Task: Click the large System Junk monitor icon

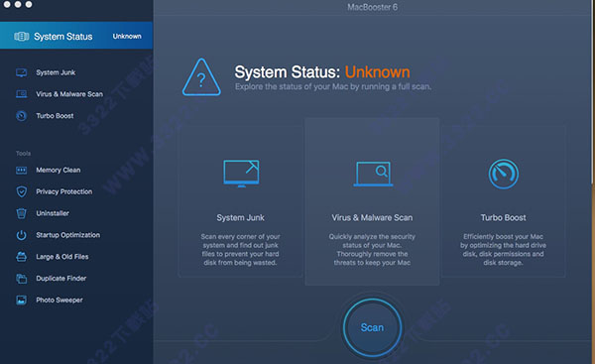Action: pos(241,174)
